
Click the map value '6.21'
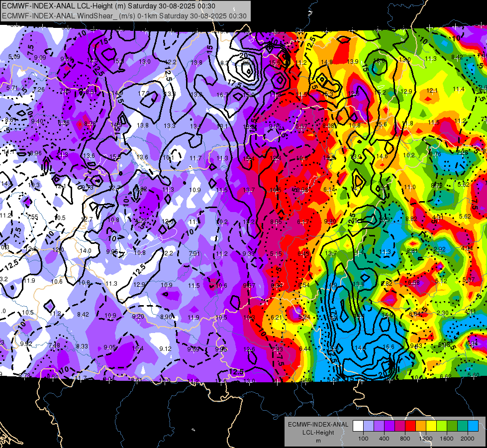tap(276, 318)
